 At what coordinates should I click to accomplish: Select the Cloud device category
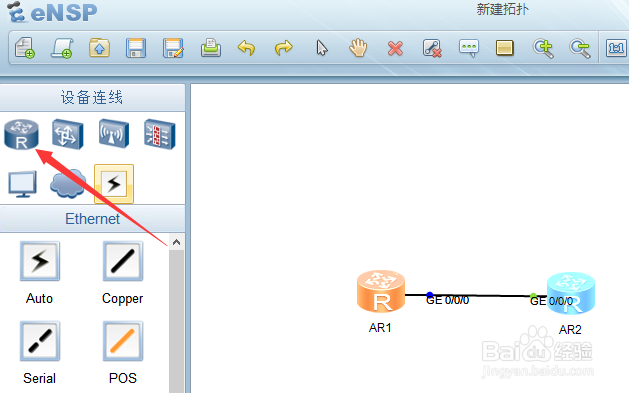pos(68,184)
